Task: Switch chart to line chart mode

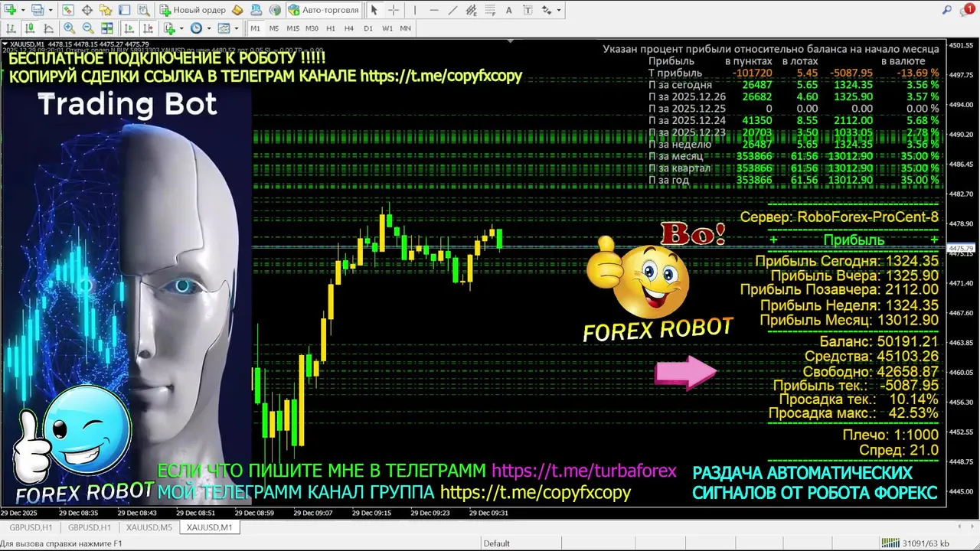Action: click(48, 28)
